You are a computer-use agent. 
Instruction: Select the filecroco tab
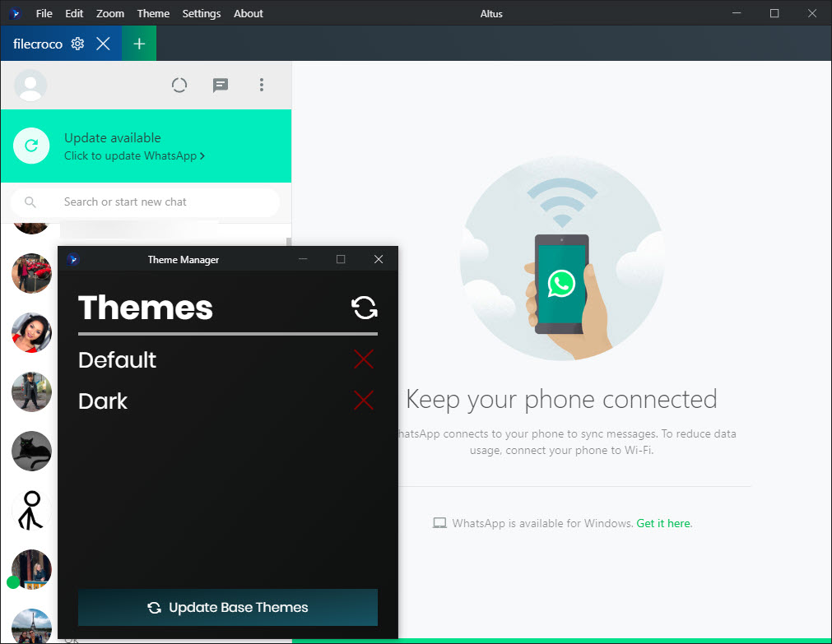click(38, 44)
